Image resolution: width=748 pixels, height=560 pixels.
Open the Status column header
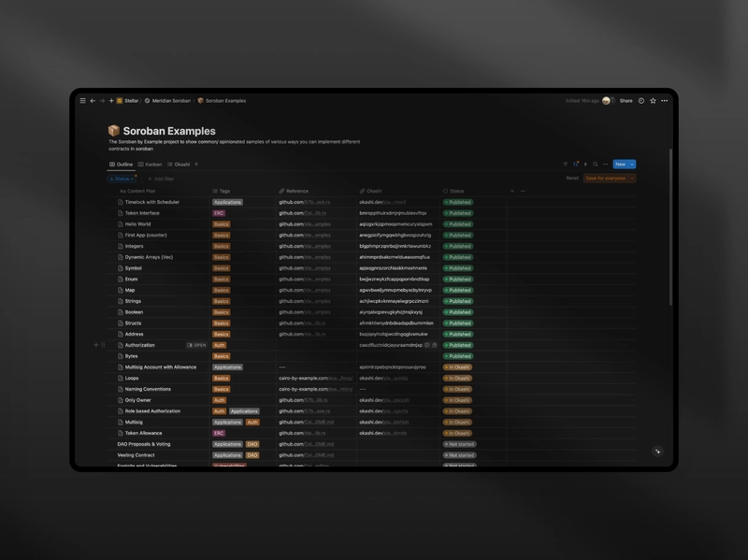point(453,191)
